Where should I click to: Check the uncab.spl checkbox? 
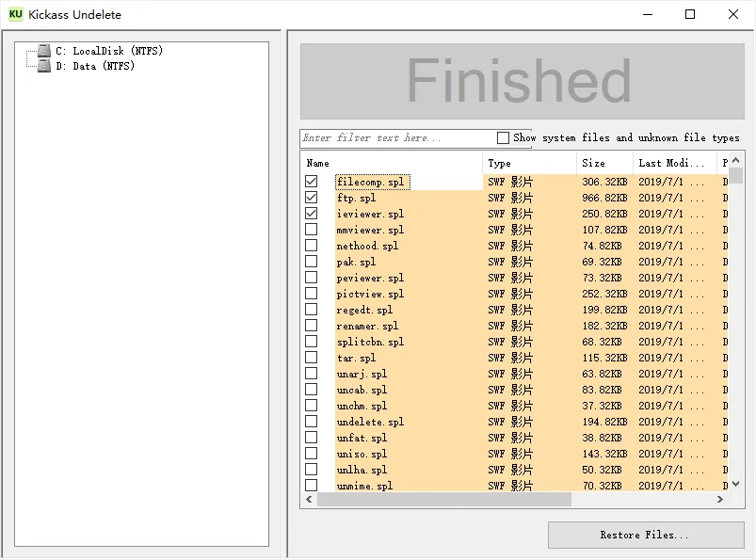[312, 390]
